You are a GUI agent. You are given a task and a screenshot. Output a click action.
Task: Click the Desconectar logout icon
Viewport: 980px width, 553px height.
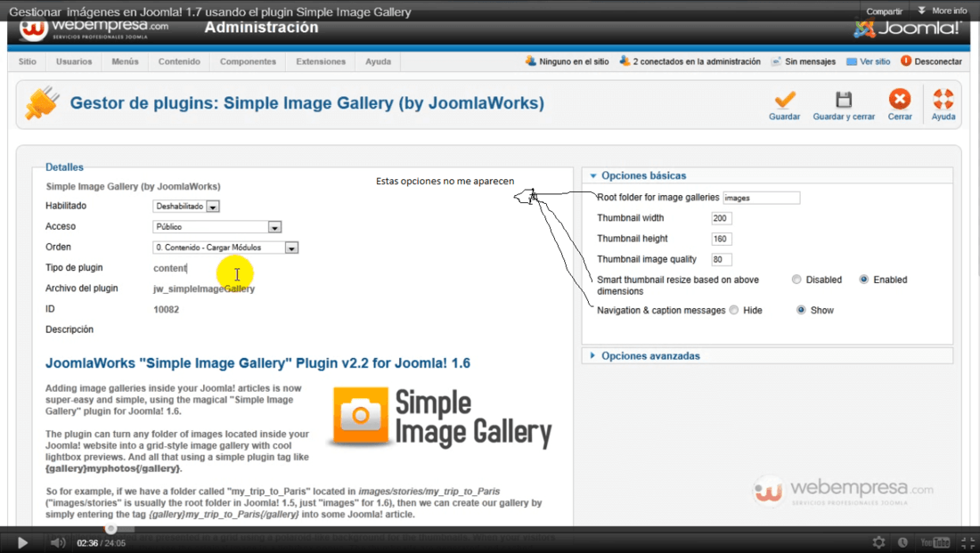pos(906,61)
